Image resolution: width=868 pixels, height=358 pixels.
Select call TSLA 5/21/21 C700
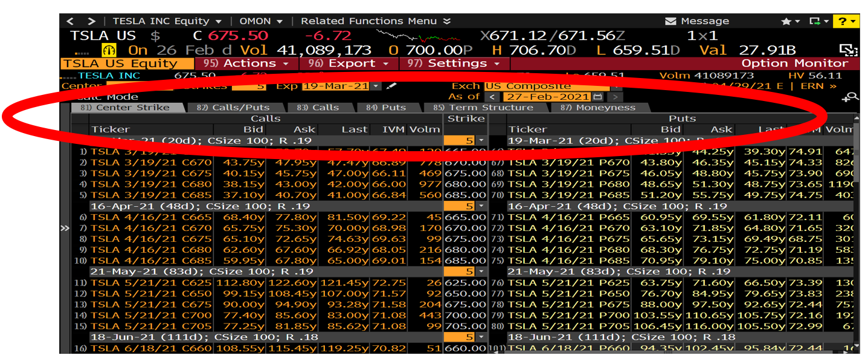151,315
